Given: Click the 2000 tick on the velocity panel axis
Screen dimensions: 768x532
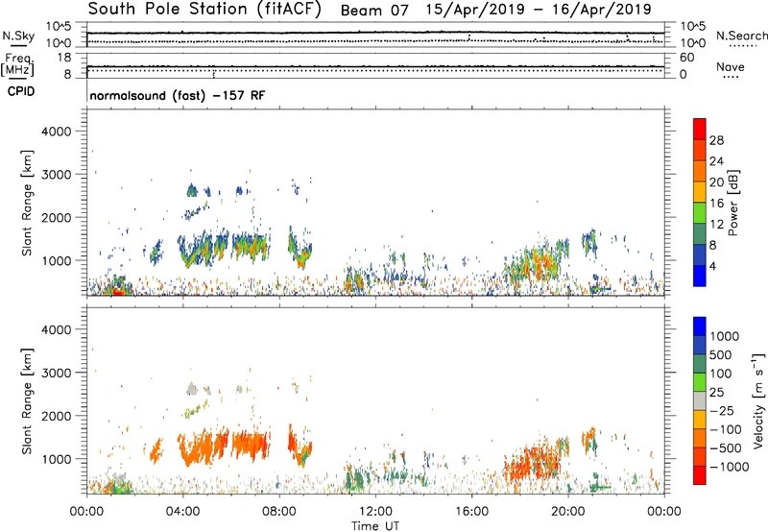Looking at the screenshot, I should click(56, 416).
